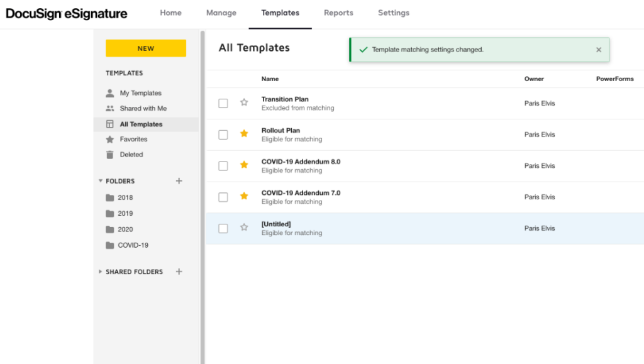Click Paris Elvis owner in [Untitled] row
This screenshot has width=644, height=364.
pos(539,228)
